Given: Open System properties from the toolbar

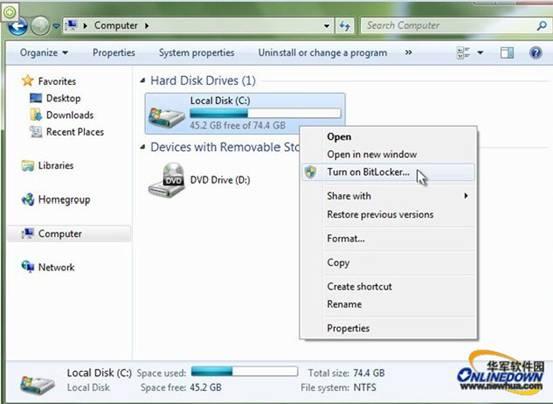Looking at the screenshot, I should (x=196, y=53).
